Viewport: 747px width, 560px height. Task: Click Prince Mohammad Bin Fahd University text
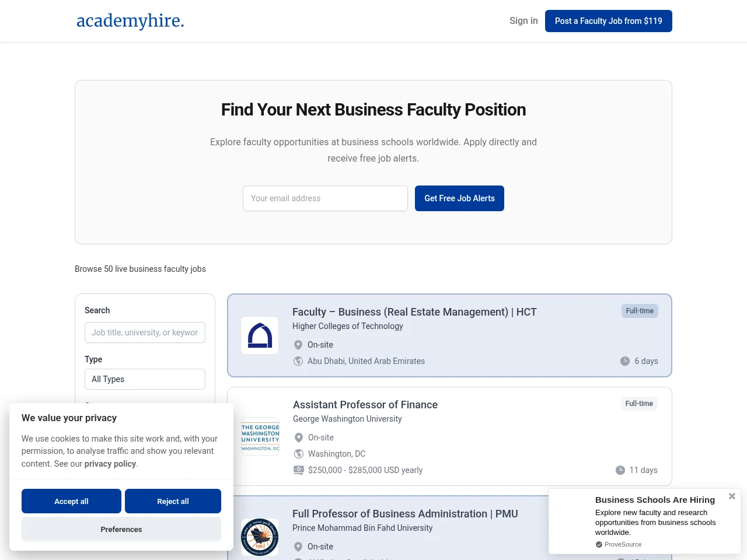[362, 528]
